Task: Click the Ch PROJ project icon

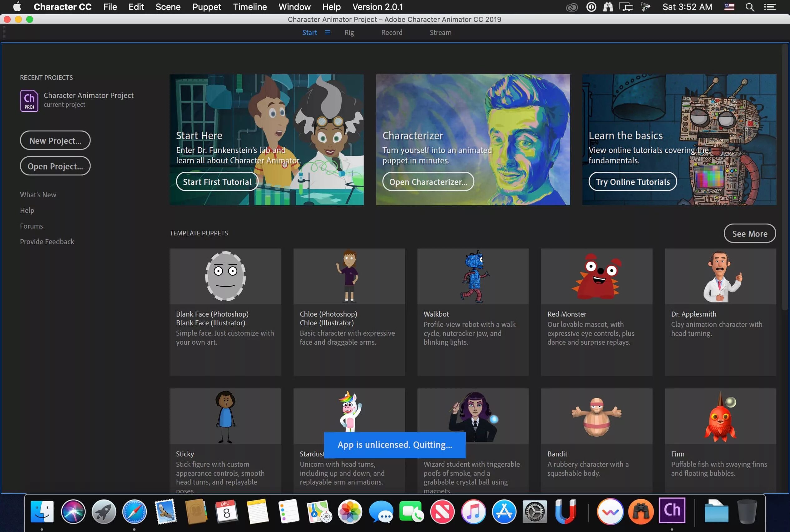Action: pos(29,101)
